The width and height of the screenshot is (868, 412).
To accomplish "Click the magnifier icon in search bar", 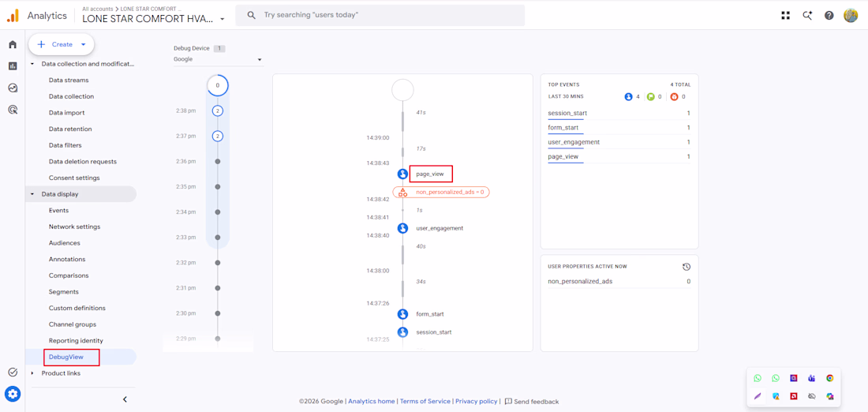I will [251, 16].
